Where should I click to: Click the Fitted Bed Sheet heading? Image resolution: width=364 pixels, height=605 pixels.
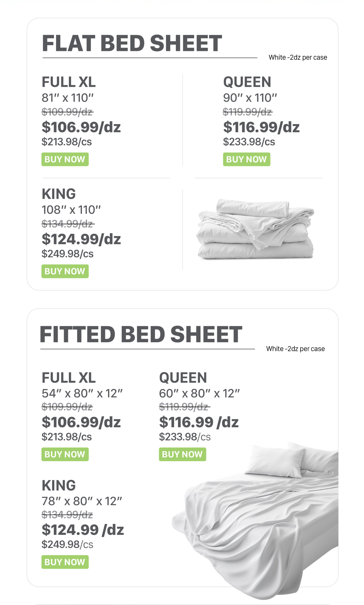click(141, 334)
